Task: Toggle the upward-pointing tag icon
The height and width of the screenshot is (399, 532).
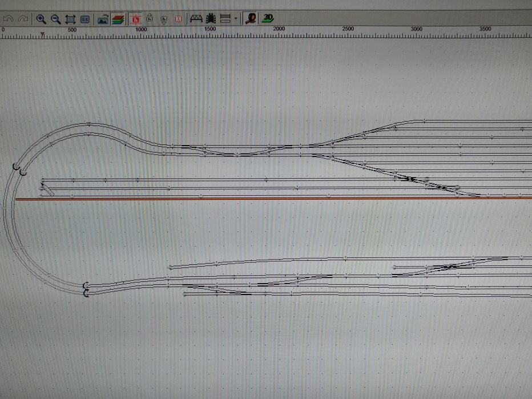Action: [x=150, y=19]
